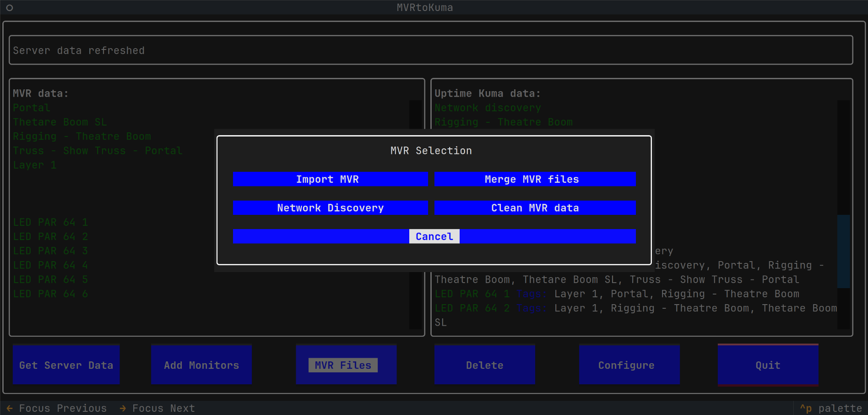Click the MVR data panel scrollbar
The width and height of the screenshot is (868, 415).
point(416,214)
